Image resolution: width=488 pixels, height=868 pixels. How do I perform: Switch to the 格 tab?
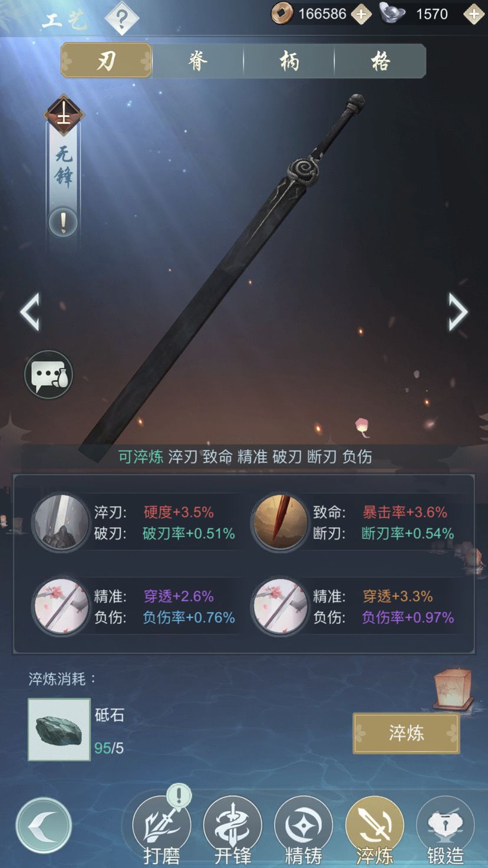pos(380,61)
